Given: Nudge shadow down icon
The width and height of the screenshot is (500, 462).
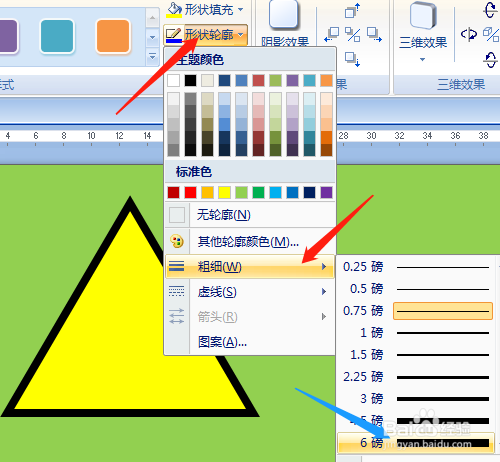Looking at the screenshot, I should tap(353, 59).
